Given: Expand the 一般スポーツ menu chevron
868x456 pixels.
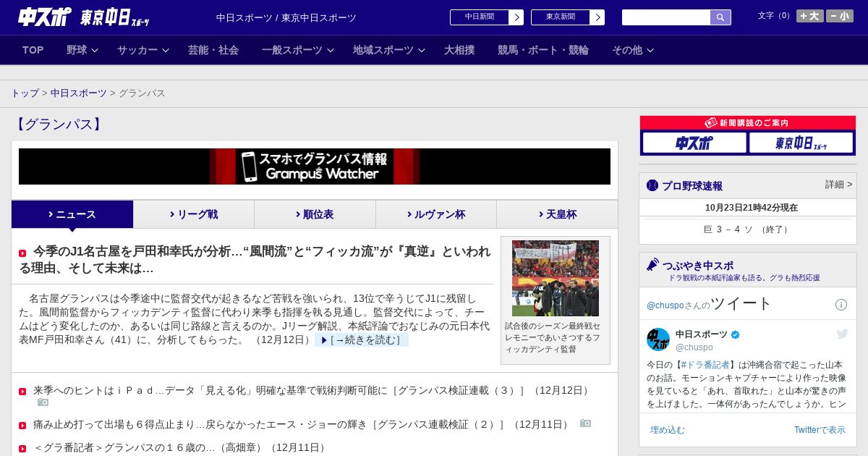Looking at the screenshot, I should click(330, 51).
